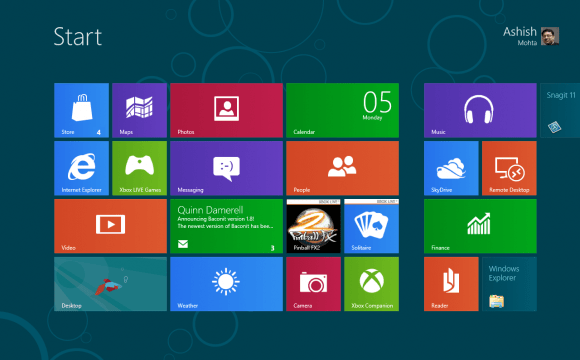Open Mail tile from Quinn Damerell
Viewport: 580px width, 360px height.
click(226, 226)
